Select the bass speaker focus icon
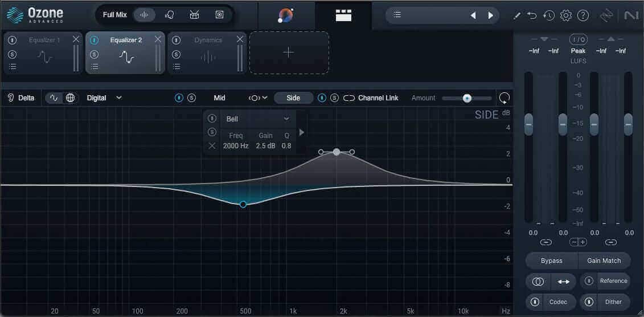 tap(219, 15)
